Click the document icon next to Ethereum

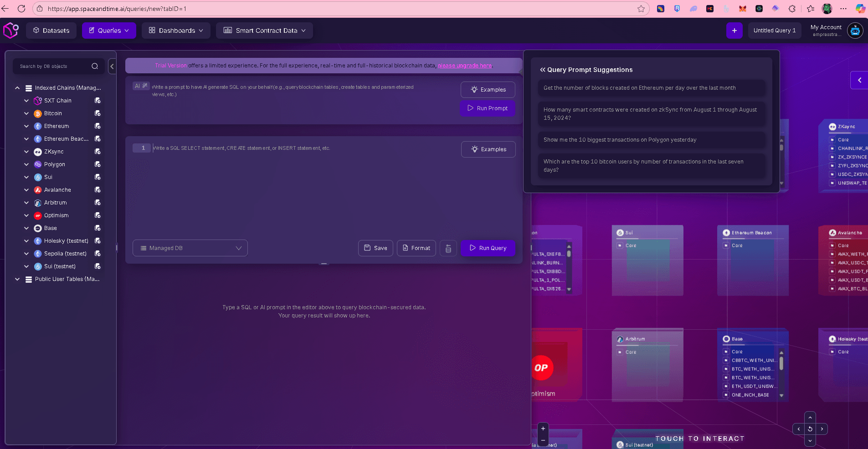(98, 126)
